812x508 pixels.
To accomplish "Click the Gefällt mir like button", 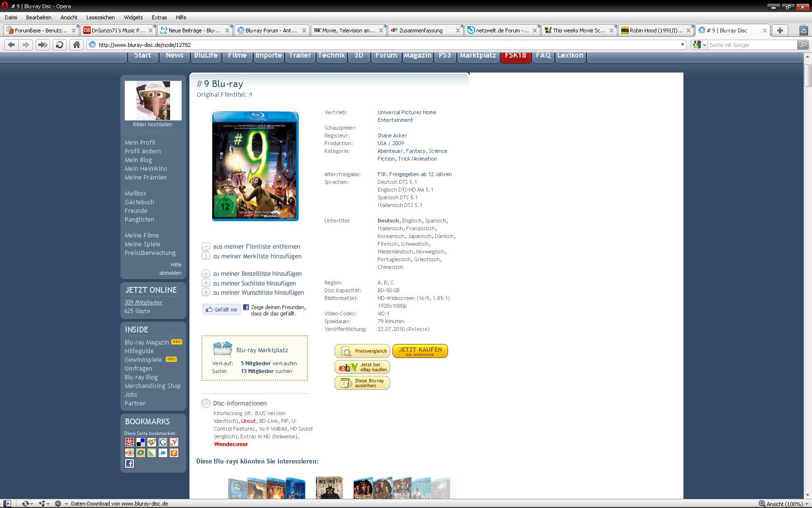I will coord(221,309).
